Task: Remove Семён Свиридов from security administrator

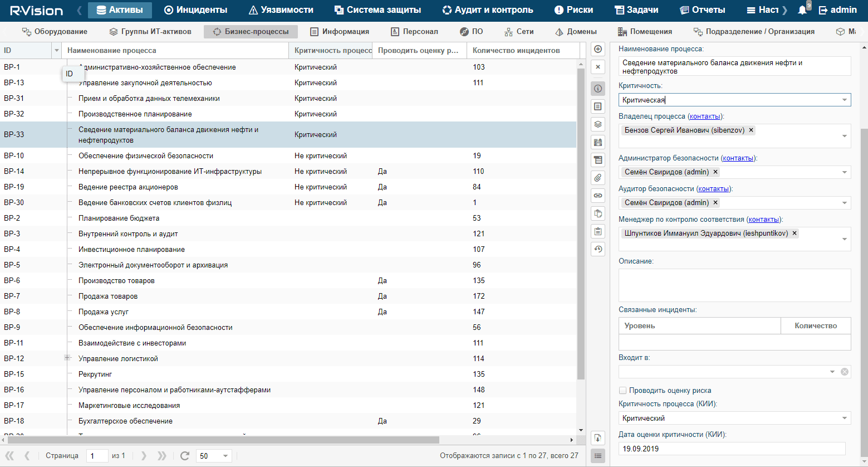Action: click(715, 172)
